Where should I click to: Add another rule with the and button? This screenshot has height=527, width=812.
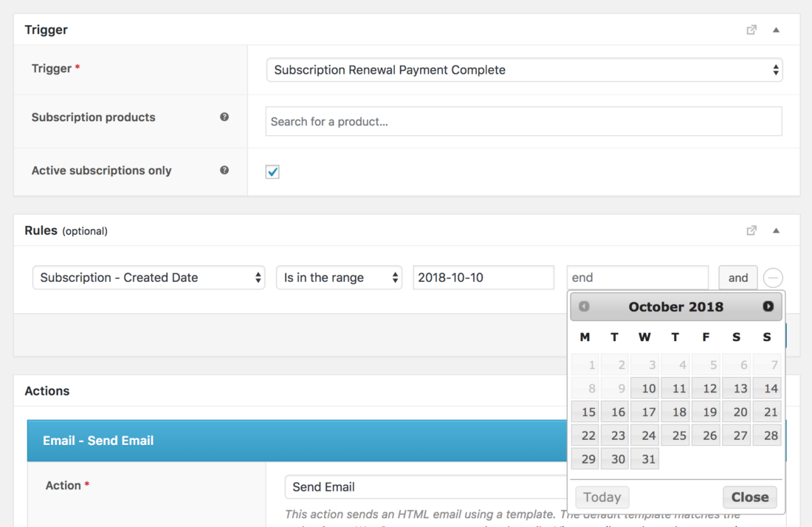pos(737,278)
